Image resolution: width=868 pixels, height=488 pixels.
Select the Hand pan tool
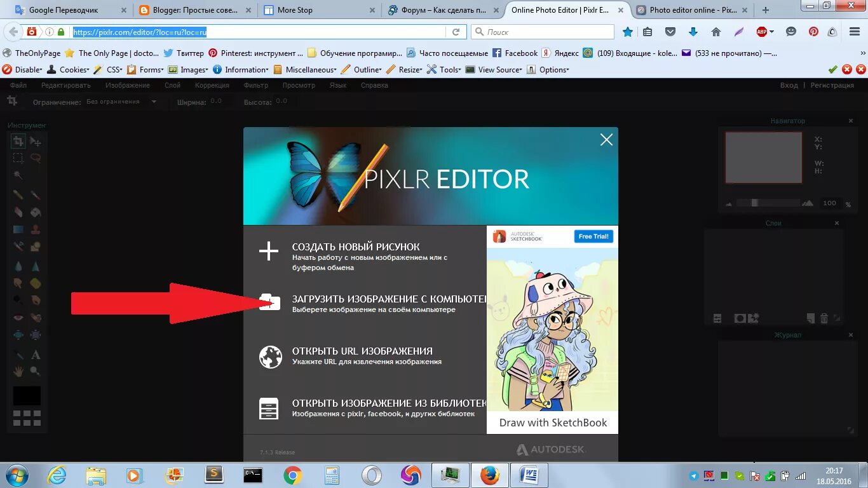tap(18, 370)
